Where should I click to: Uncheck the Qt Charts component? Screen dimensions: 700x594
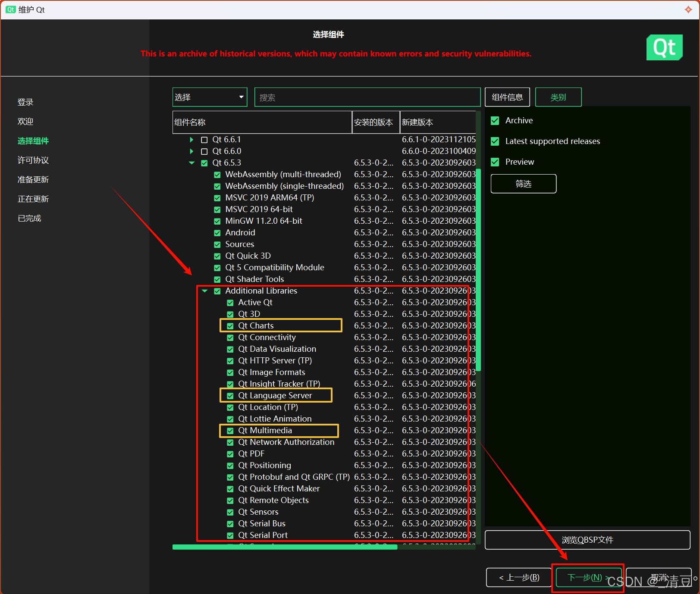230,326
